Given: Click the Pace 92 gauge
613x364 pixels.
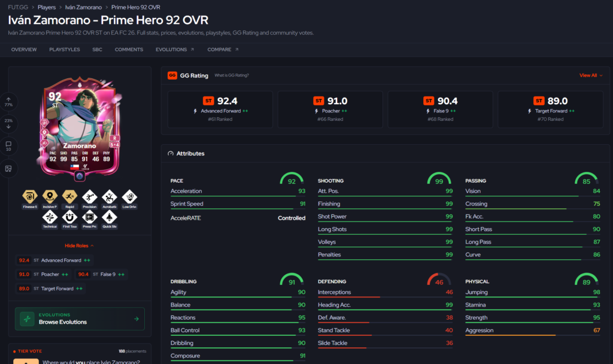Looking at the screenshot, I should pos(292,178).
